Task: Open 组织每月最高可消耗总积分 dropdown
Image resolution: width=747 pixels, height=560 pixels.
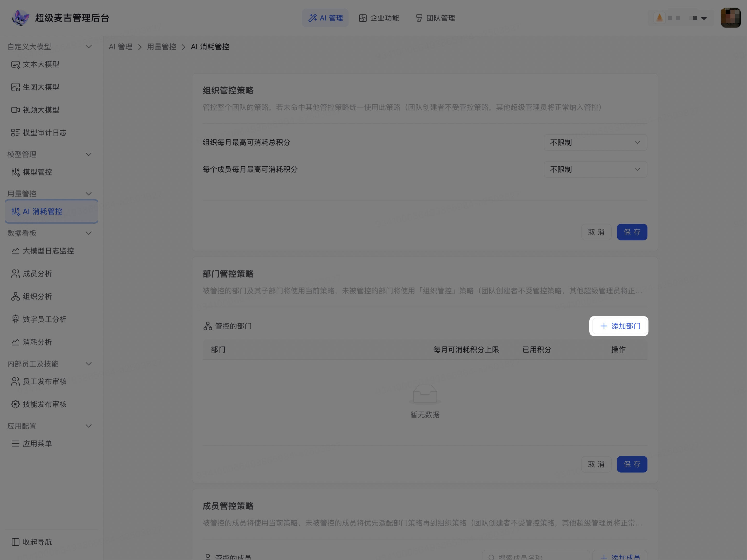Action: click(595, 143)
